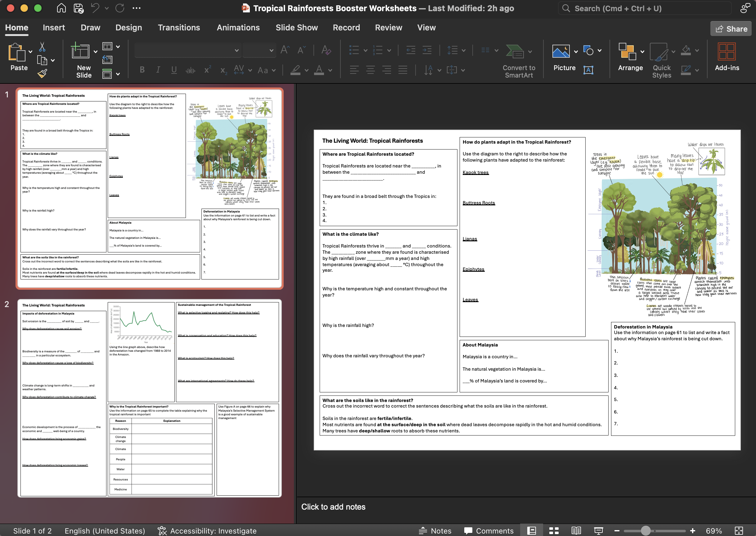Click the Format Painter brush icon
The height and width of the screenshot is (536, 756).
point(42,73)
